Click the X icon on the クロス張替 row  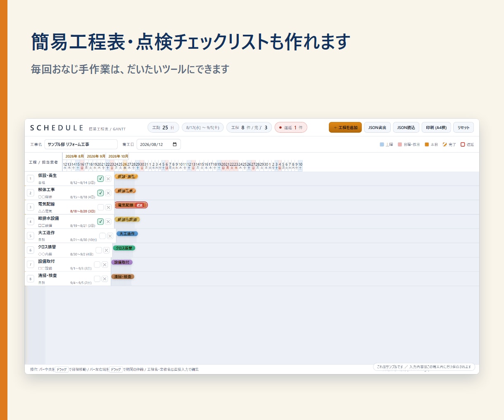106,250
